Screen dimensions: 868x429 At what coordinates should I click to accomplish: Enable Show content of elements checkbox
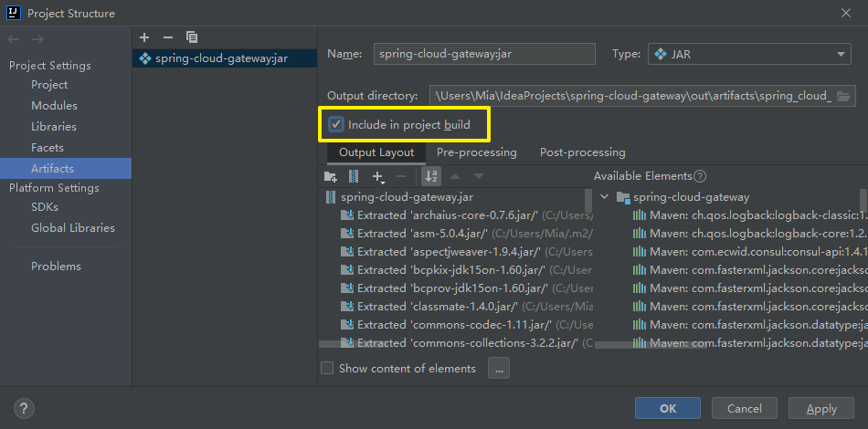327,368
